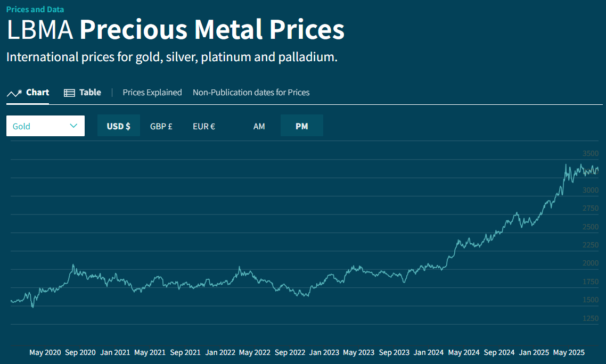The height and width of the screenshot is (364, 606).
Task: Switch to the Chart tab label
Action: (38, 93)
